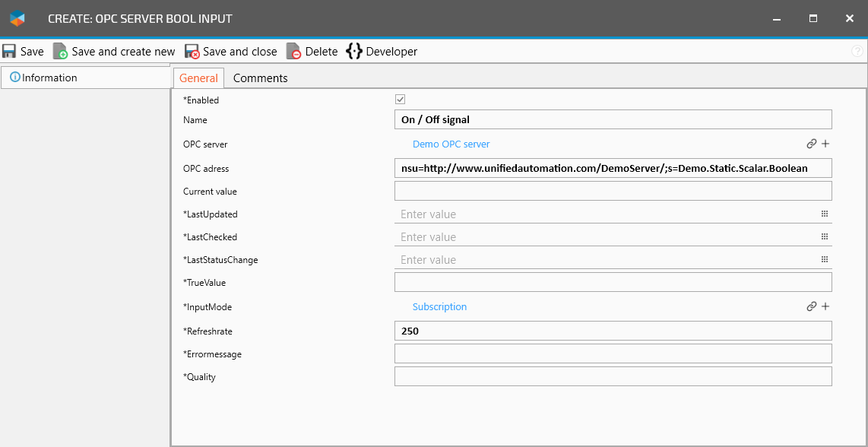868x447 pixels.
Task: Click the Delete document icon
Action: [293, 52]
